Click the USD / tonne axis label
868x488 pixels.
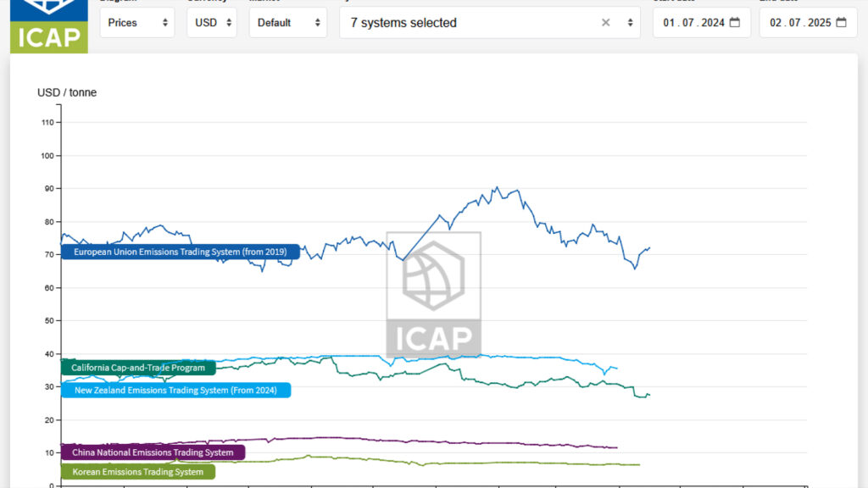click(65, 92)
